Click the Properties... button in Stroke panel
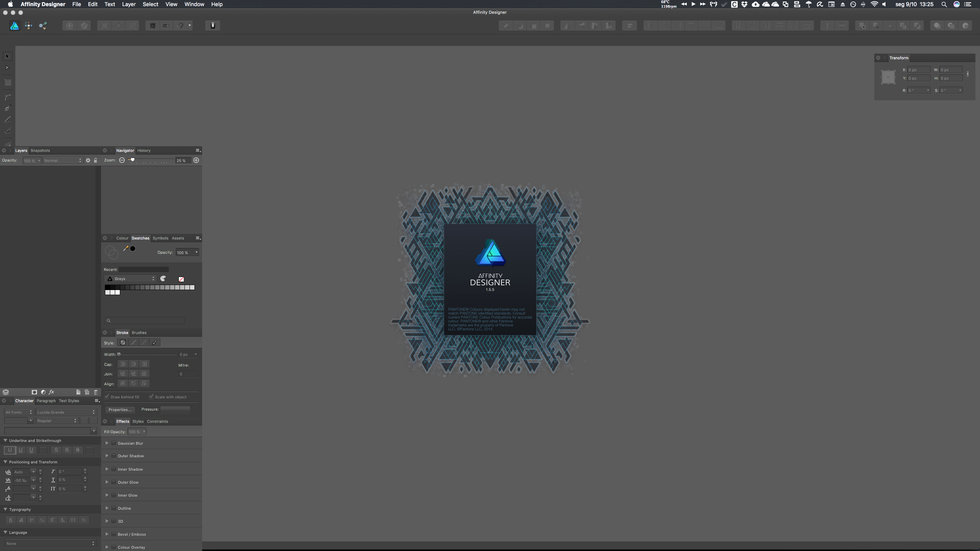The width and height of the screenshot is (980, 551). 120,409
